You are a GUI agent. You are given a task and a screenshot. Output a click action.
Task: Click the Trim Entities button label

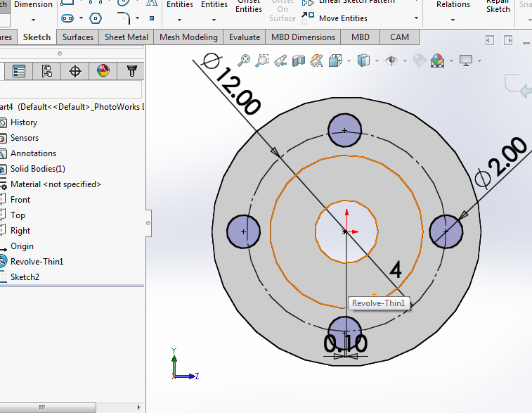pyautogui.click(x=179, y=4)
